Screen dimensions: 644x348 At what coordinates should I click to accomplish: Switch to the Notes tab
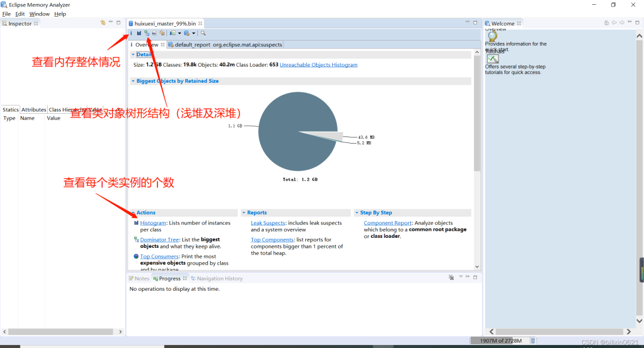tap(139, 278)
